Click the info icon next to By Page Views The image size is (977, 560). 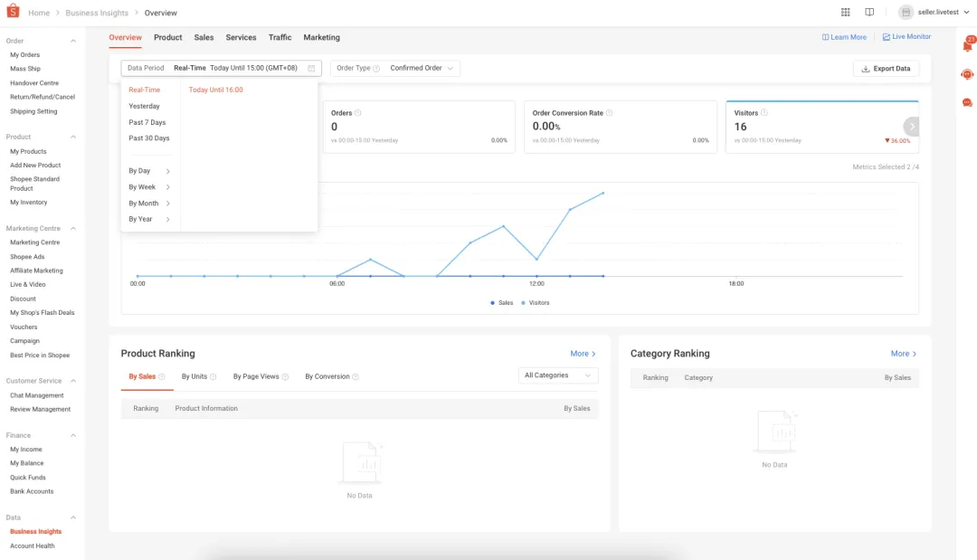click(286, 377)
